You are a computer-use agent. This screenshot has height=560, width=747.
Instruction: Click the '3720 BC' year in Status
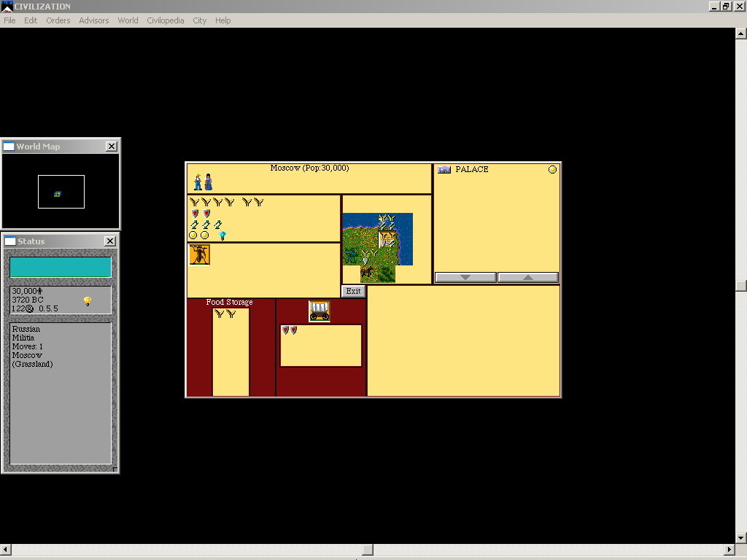[28, 300]
